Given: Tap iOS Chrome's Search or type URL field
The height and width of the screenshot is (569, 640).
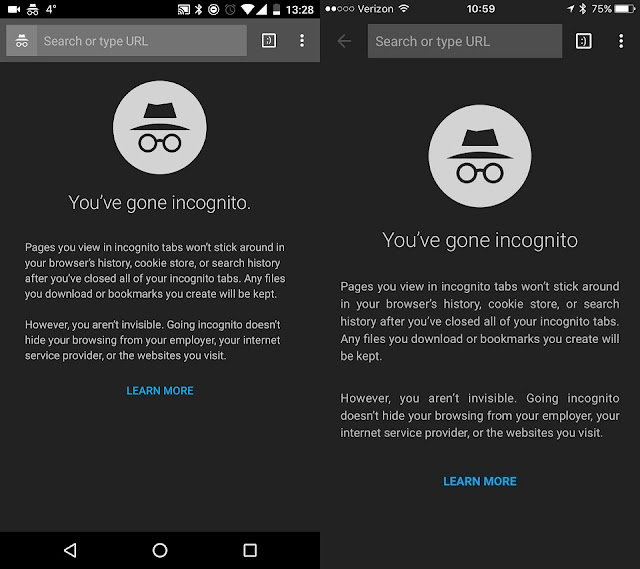Looking at the screenshot, I should [x=464, y=41].
